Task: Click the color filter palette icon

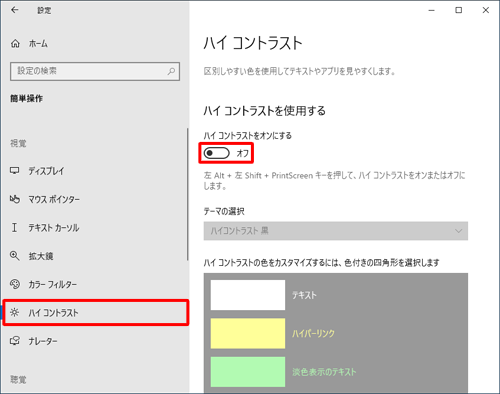Action: tap(15, 284)
